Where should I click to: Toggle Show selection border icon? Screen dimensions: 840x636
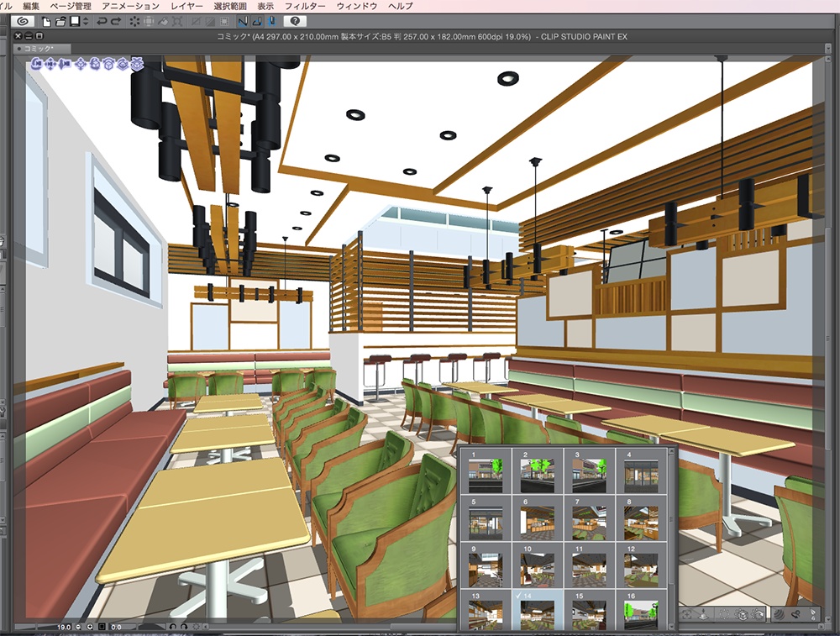point(224,22)
